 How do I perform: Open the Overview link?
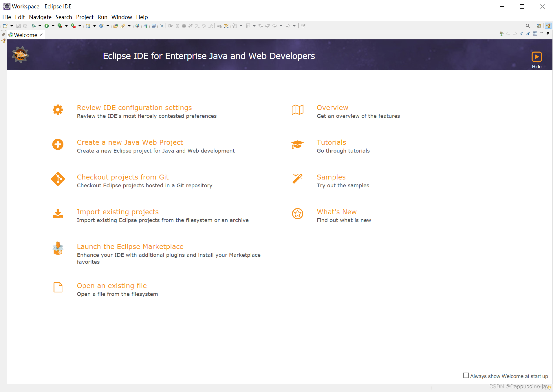(332, 108)
